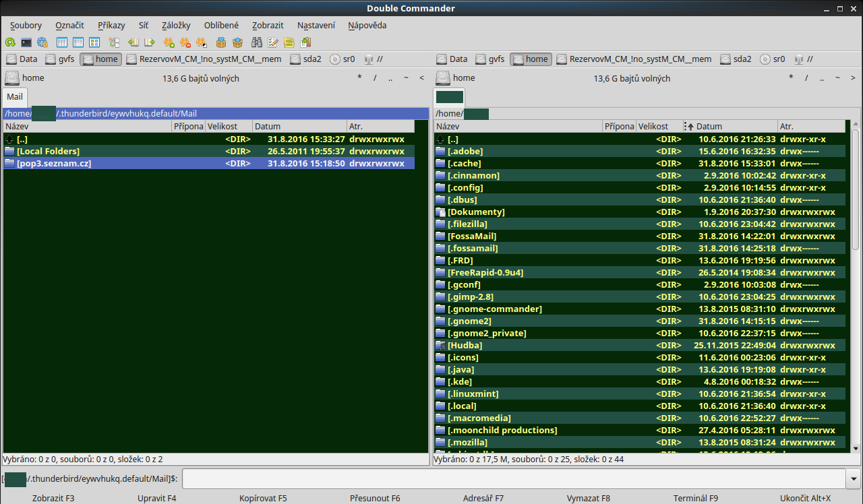This screenshot has height=504, width=863.
Task: Select Data drive in left drive bar
Action: [x=22, y=59]
